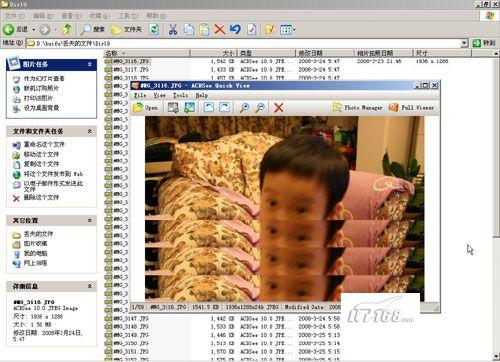The width and height of the screenshot is (500, 362).
Task: Open the 文件(F) menu in Explorer
Action: pyautogui.click(x=14, y=16)
